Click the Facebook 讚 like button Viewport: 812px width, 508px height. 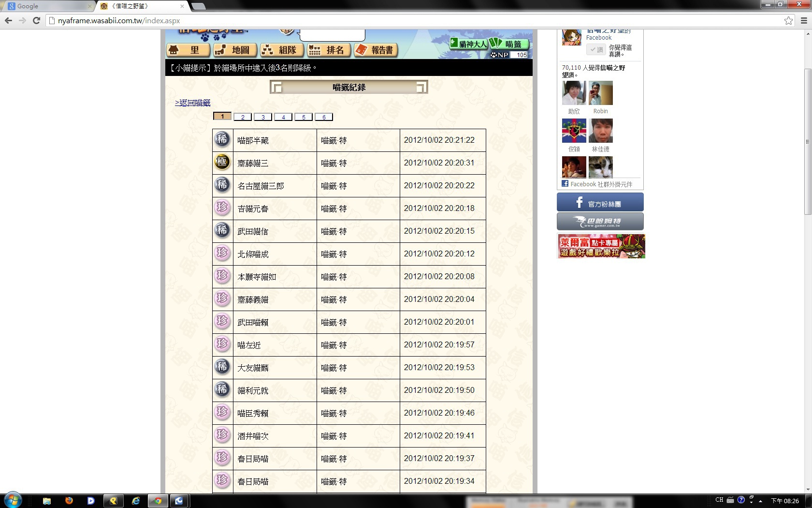[595, 49]
